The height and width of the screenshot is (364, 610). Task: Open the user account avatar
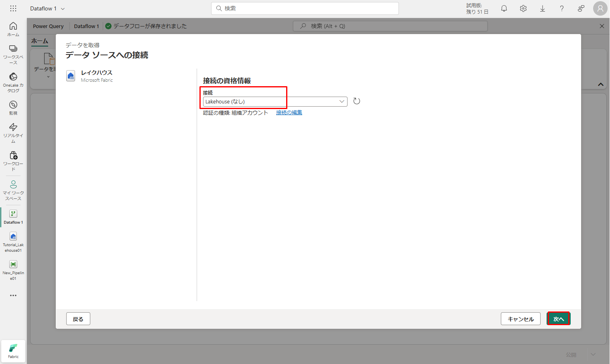[x=600, y=8]
